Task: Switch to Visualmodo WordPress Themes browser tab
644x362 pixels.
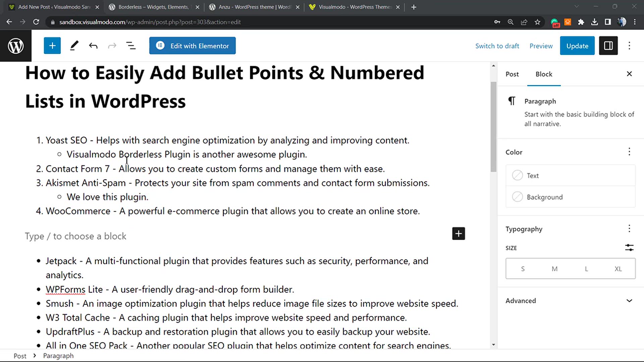Action: click(x=355, y=7)
